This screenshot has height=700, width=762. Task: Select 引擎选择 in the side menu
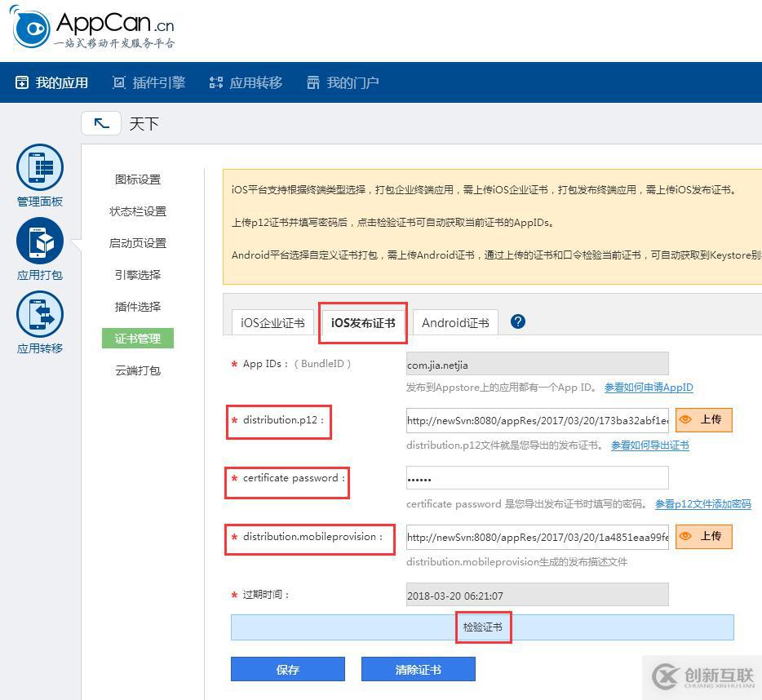138,275
